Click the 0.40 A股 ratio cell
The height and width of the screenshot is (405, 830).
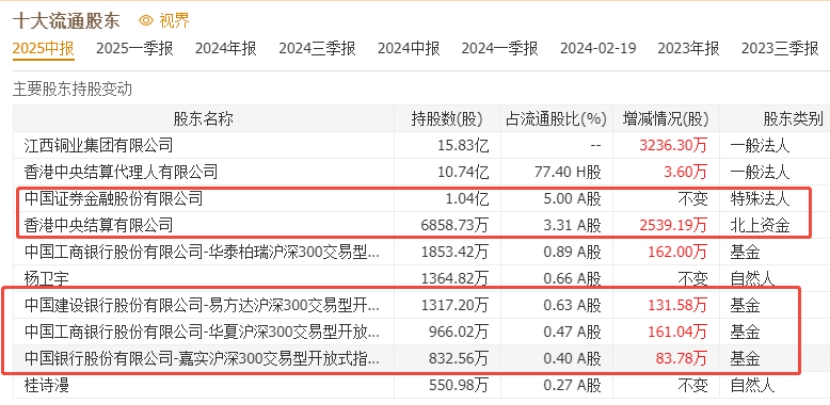click(x=572, y=359)
